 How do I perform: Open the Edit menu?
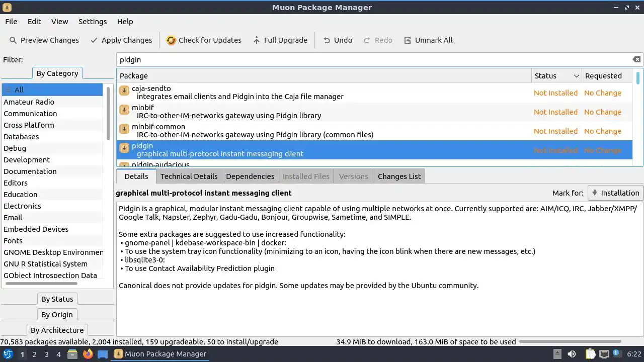[34, 22]
